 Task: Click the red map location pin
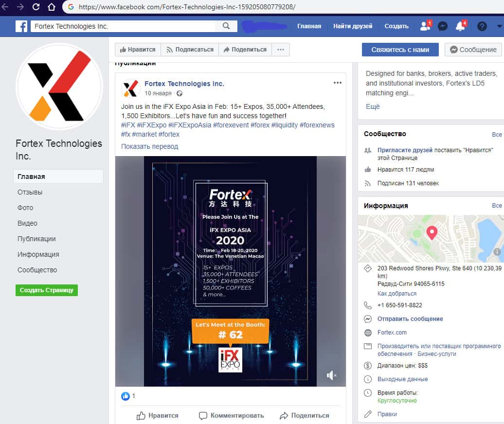[432, 232]
